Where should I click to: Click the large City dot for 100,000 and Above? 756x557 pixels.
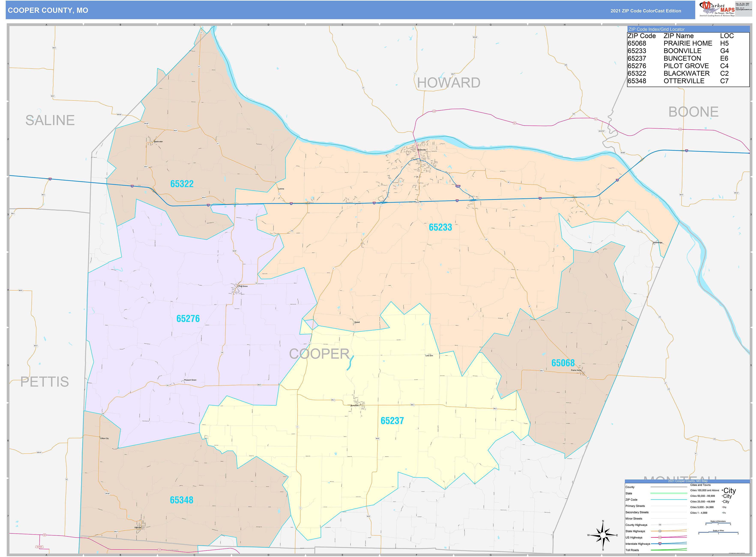pos(722,491)
